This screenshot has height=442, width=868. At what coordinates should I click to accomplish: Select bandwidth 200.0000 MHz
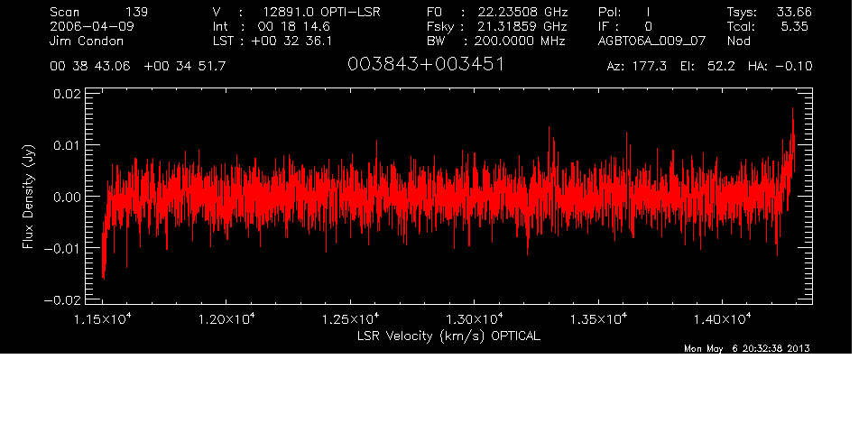[x=519, y=41]
